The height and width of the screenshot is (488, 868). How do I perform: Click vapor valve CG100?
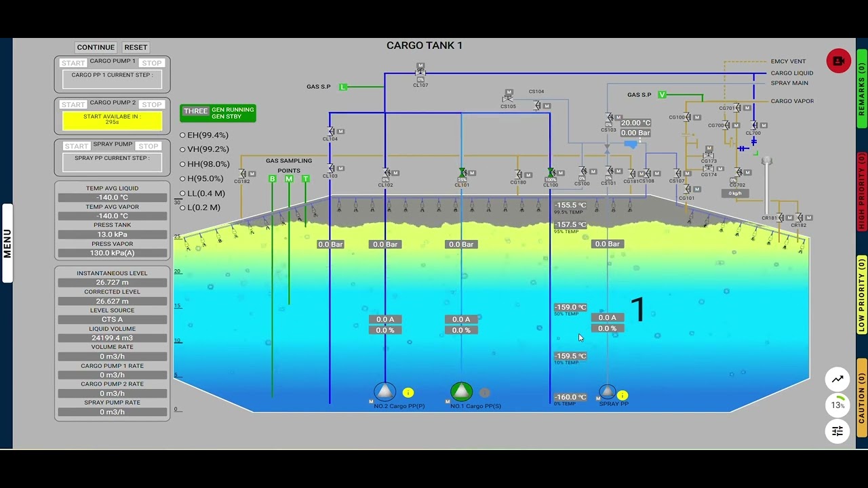coord(687,117)
